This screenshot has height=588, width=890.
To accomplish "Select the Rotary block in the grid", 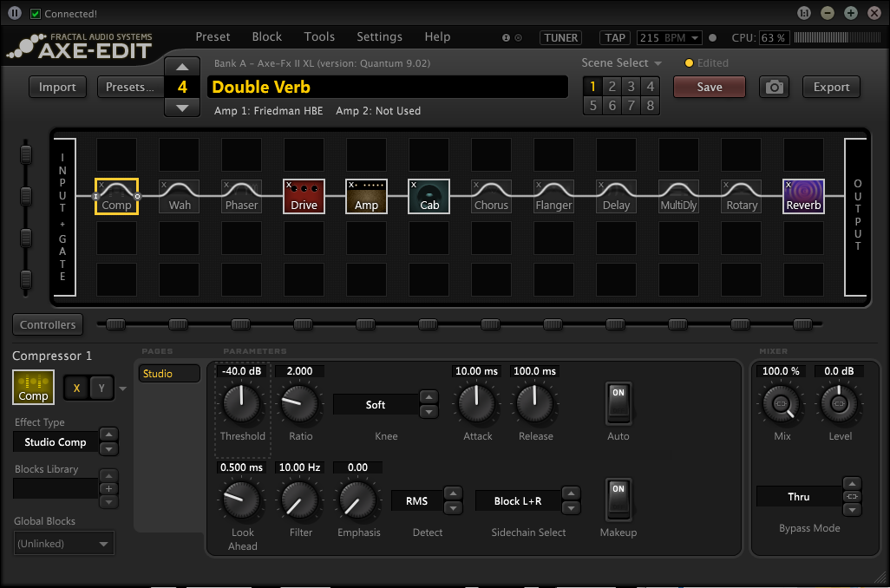I will [742, 196].
